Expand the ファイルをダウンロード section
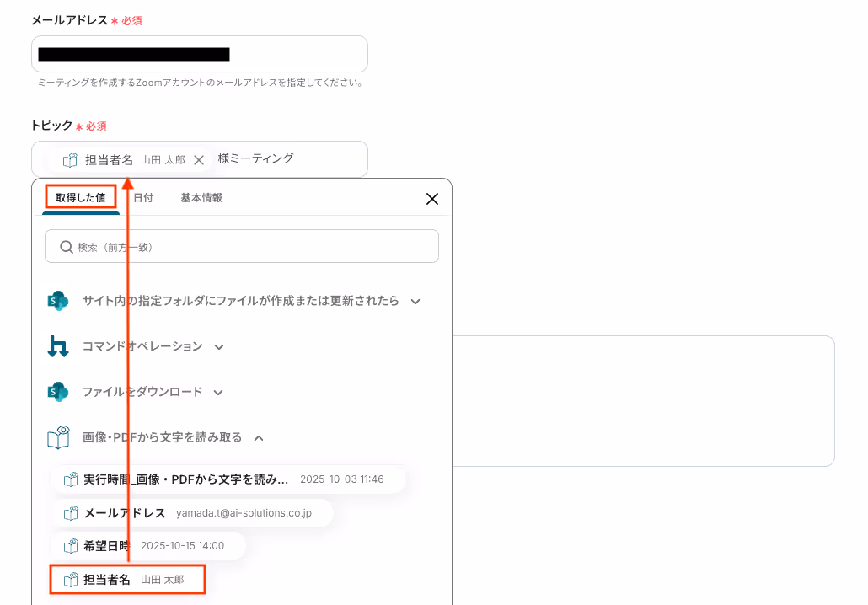 tap(218, 393)
